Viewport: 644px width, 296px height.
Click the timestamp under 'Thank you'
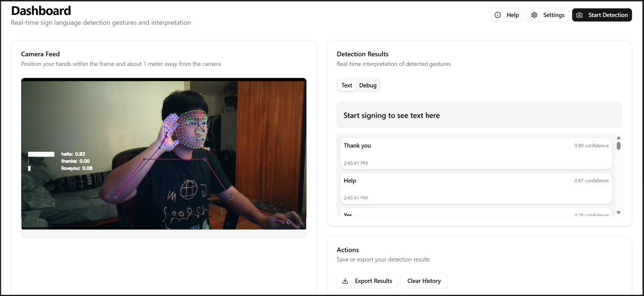pos(356,163)
